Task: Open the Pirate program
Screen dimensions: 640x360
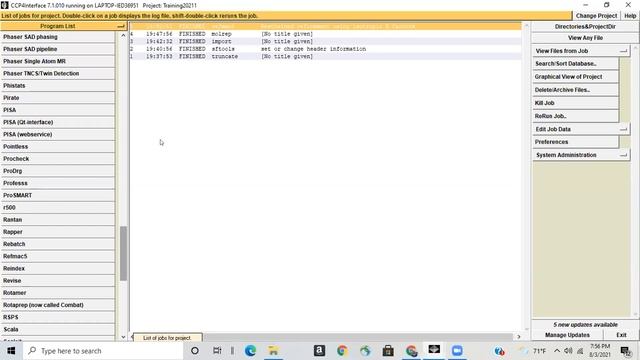Action: coord(58,98)
